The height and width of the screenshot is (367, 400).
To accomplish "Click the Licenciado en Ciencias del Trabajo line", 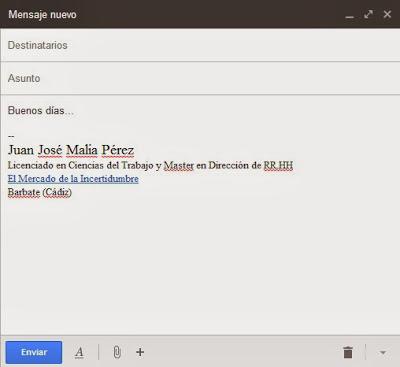I will click(150, 165).
